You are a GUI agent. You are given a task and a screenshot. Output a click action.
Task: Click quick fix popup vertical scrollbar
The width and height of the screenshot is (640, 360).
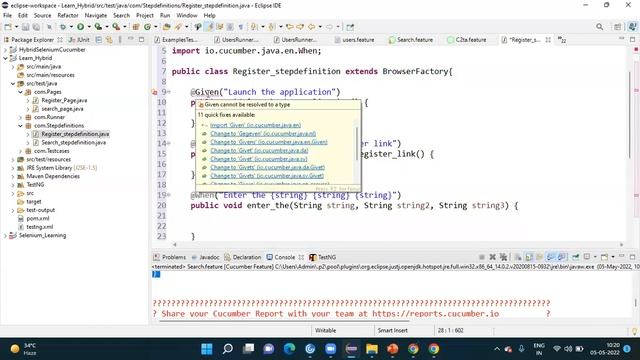(358, 143)
